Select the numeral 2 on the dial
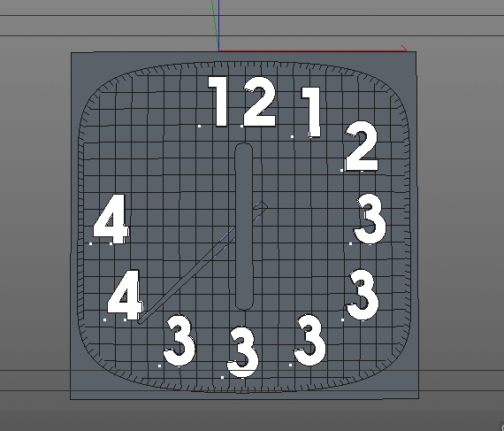The width and height of the screenshot is (504, 431). [x=362, y=146]
